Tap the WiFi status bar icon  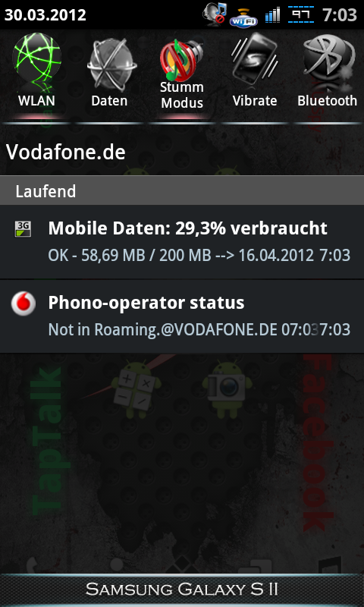click(243, 17)
